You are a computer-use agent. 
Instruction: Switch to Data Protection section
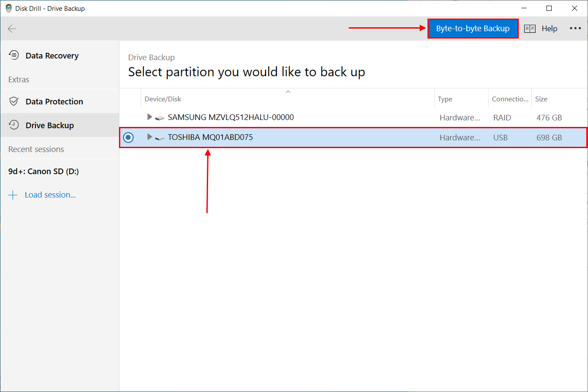tap(54, 102)
